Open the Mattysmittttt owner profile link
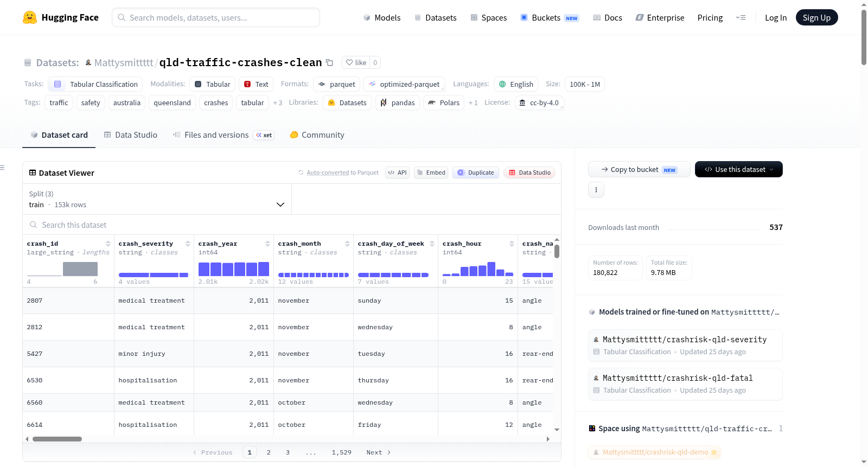This screenshot has height=467, width=868. point(124,62)
